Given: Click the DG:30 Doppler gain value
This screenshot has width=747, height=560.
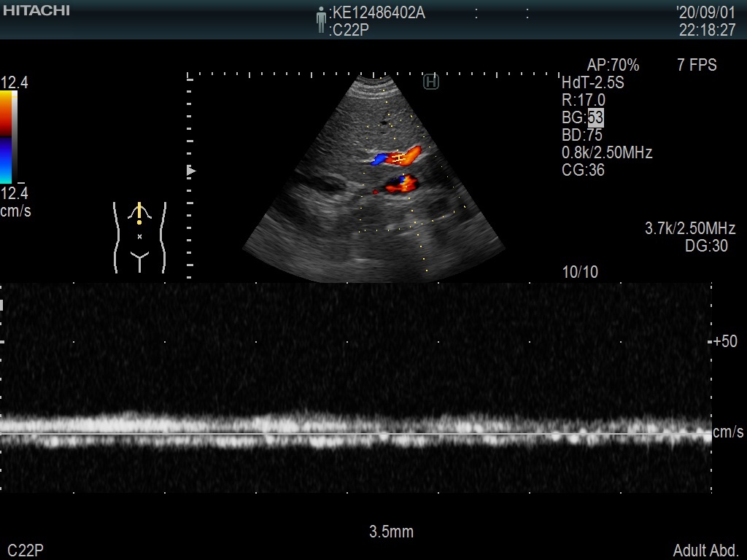Looking at the screenshot, I should click(706, 246).
